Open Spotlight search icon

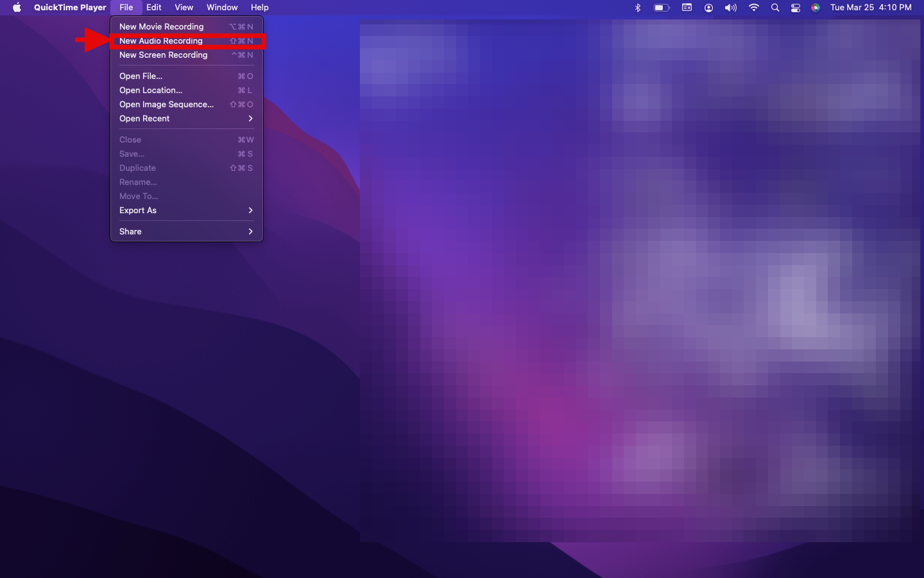[775, 8]
